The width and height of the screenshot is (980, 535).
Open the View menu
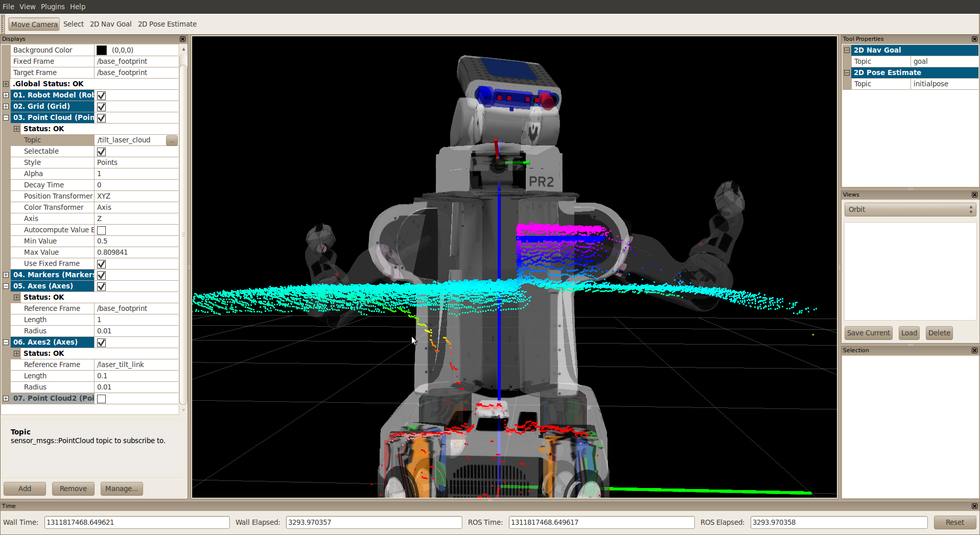[28, 7]
